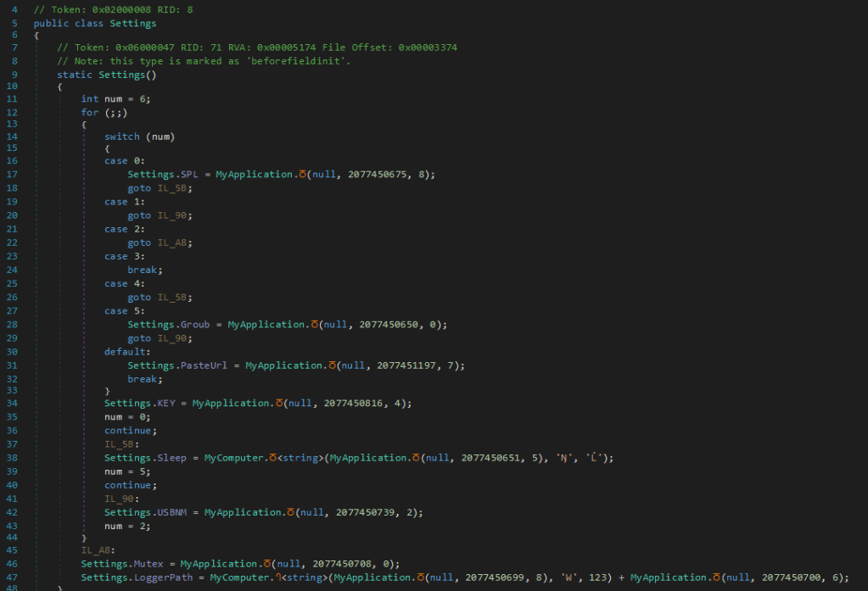This screenshot has height=591, width=868.
Task: Click the IL_A8 label before Settings.Mutex
Action: pyautogui.click(x=95, y=549)
